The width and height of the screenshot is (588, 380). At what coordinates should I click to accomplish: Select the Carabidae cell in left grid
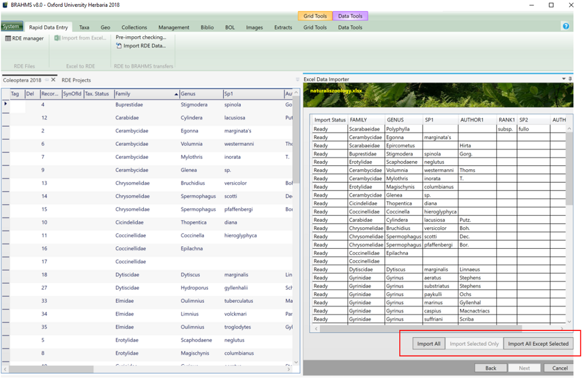[x=146, y=118]
